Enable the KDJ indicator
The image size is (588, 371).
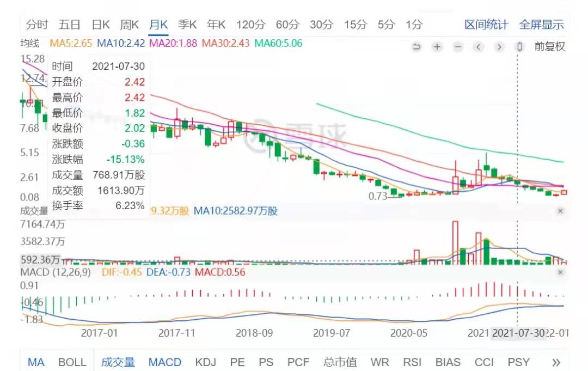(x=205, y=362)
